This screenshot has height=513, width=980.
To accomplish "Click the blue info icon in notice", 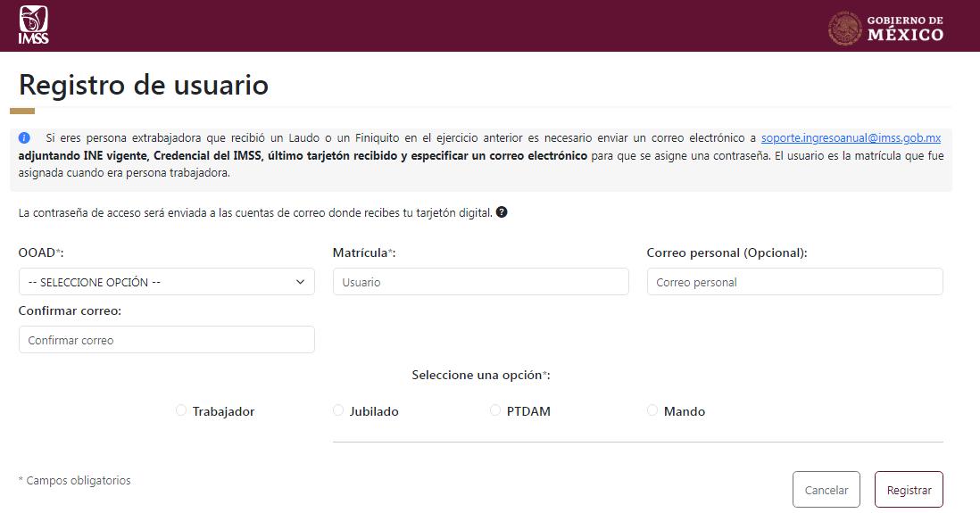I will (x=24, y=138).
